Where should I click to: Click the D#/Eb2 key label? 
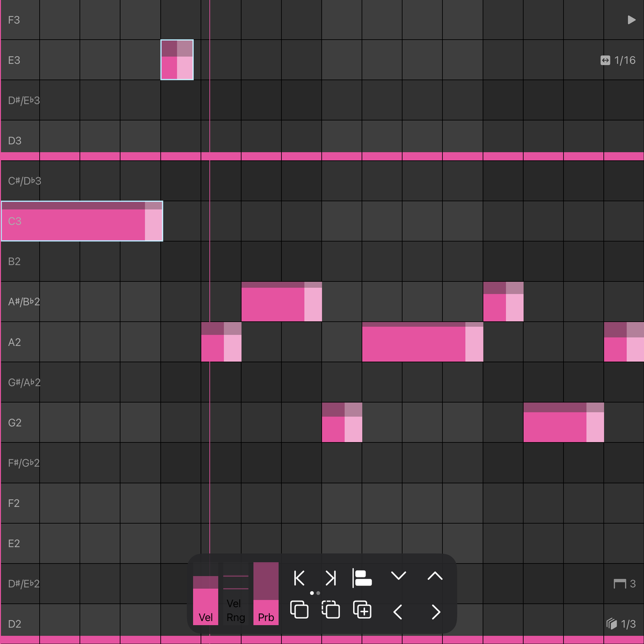pos(24,583)
